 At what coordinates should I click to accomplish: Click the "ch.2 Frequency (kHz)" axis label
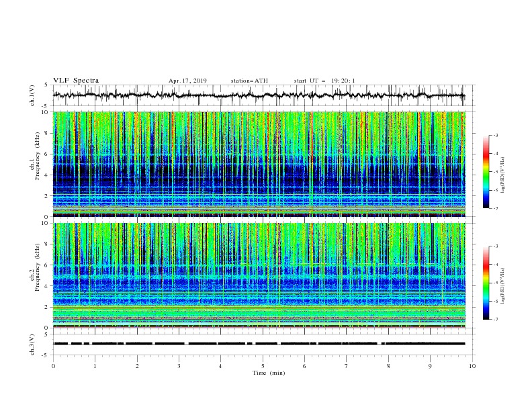tap(35, 267)
